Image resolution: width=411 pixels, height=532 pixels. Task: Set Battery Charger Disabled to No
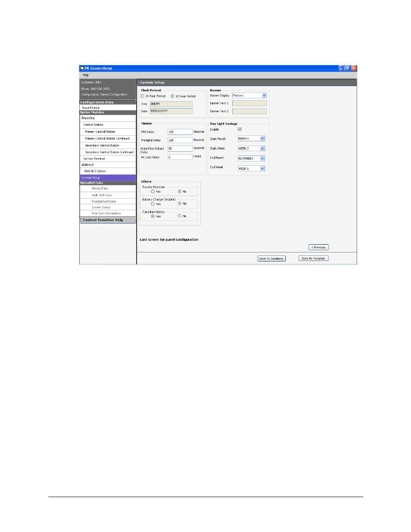tap(180, 204)
